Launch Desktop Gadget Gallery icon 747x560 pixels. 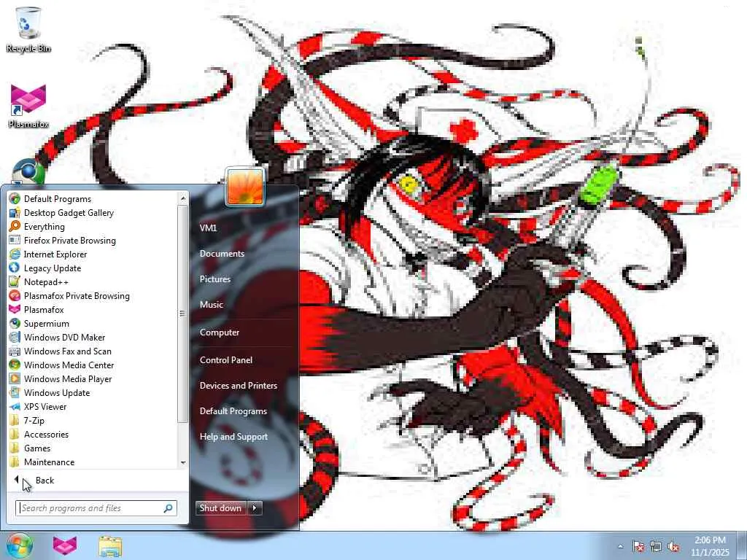click(15, 212)
